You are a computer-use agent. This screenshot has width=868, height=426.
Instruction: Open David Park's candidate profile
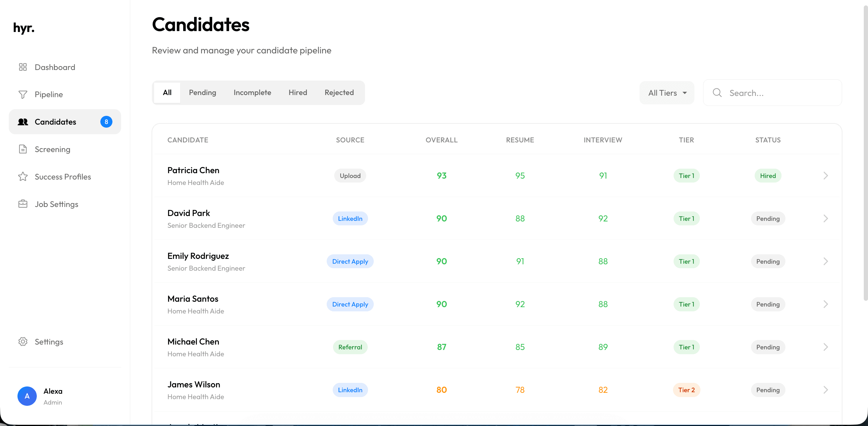click(189, 213)
